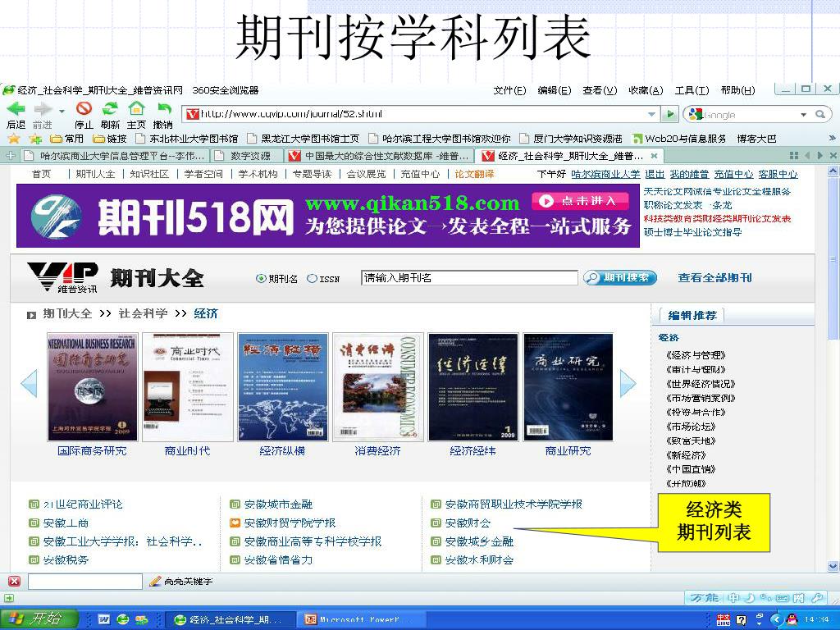840x630 pixels.
Task: Click the Windows 开始 start button
Action: (39, 619)
